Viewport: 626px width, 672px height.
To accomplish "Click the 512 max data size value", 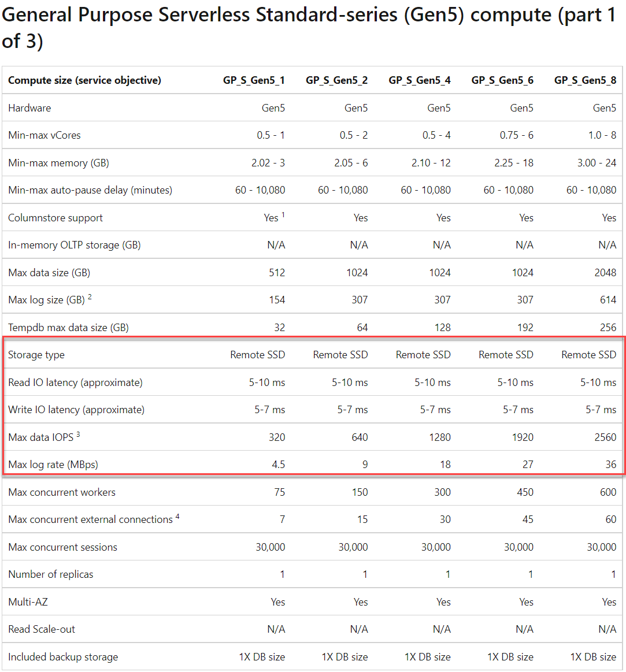I will tap(276, 273).
